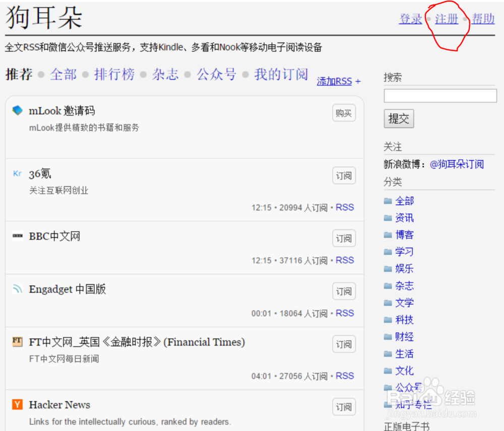Open the 杂志 category link in sidebar
Viewport: 504px width, 431px height.
point(404,286)
